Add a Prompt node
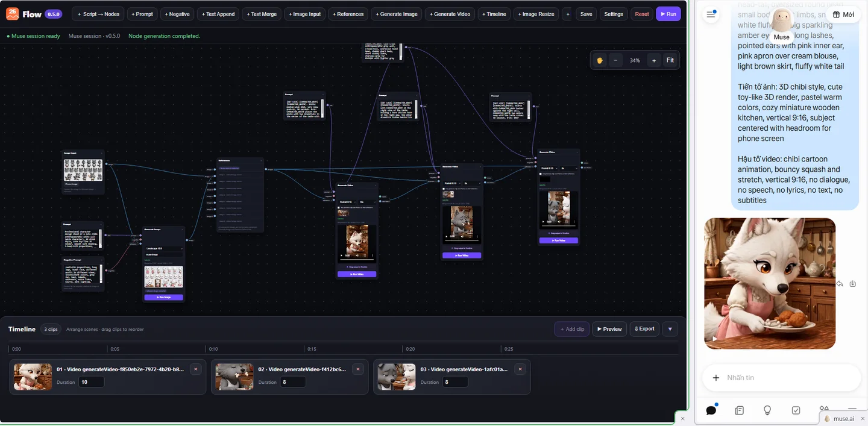Image resolution: width=868 pixels, height=426 pixels. (x=142, y=14)
